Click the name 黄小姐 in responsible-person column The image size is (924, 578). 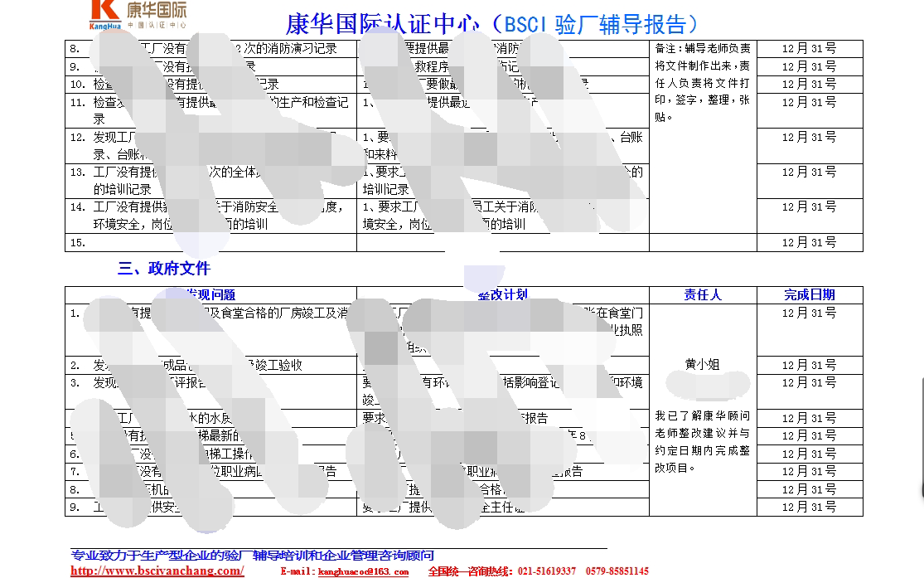tap(703, 365)
